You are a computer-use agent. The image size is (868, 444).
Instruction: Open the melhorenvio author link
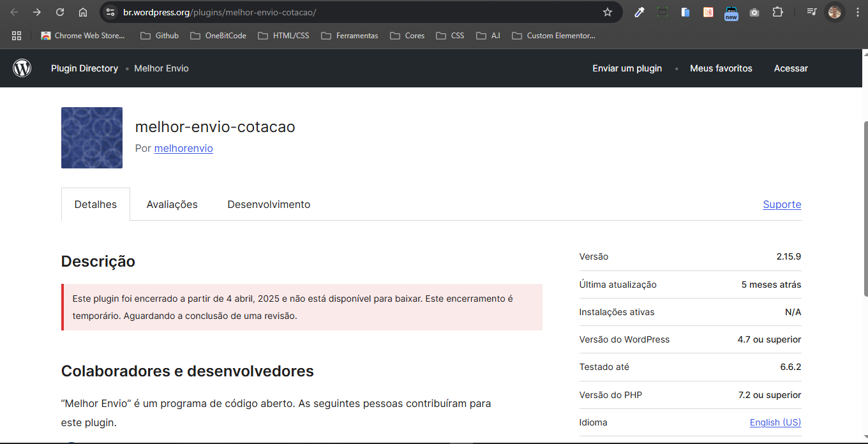[x=184, y=148]
